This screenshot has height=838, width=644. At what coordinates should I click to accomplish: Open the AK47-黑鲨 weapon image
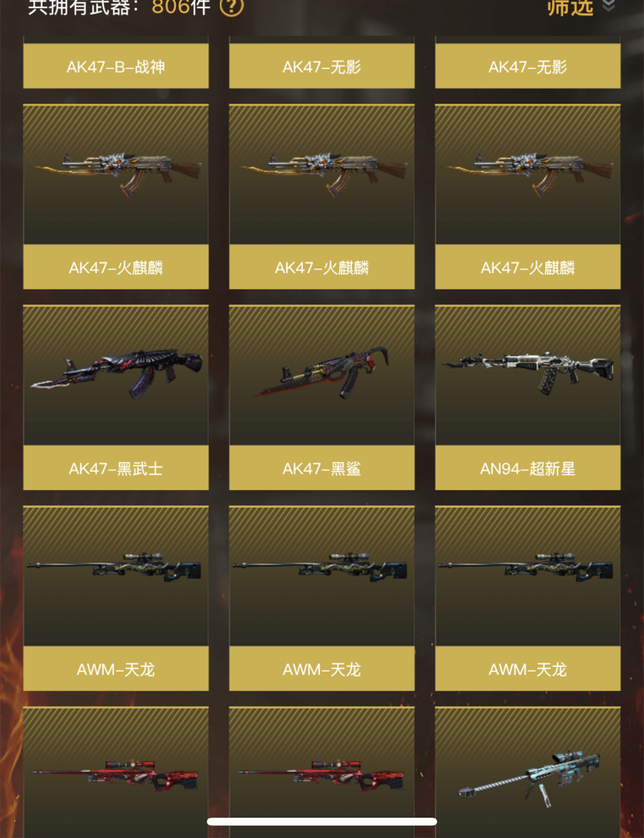click(322, 375)
